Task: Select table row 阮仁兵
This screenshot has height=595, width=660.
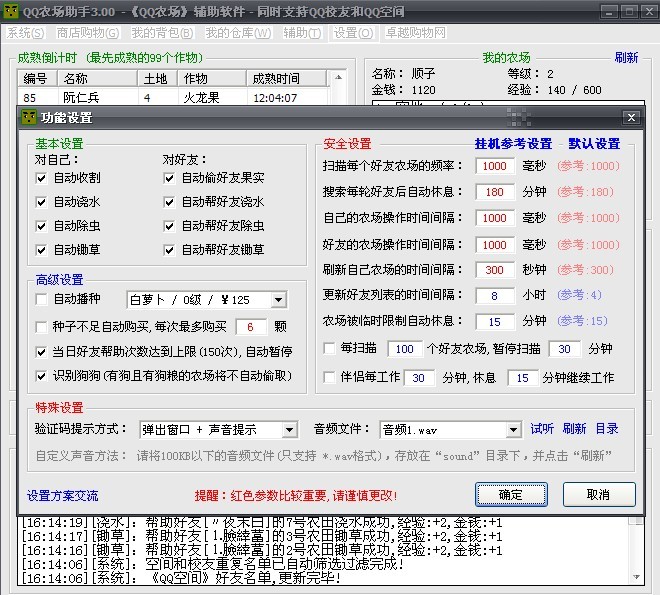Action: pos(173,98)
